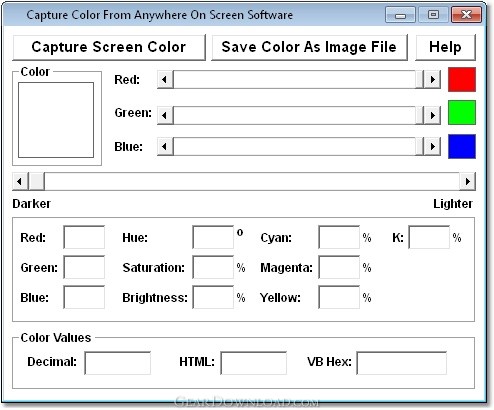
Task: Click the Hue input field
Action: [x=213, y=237]
